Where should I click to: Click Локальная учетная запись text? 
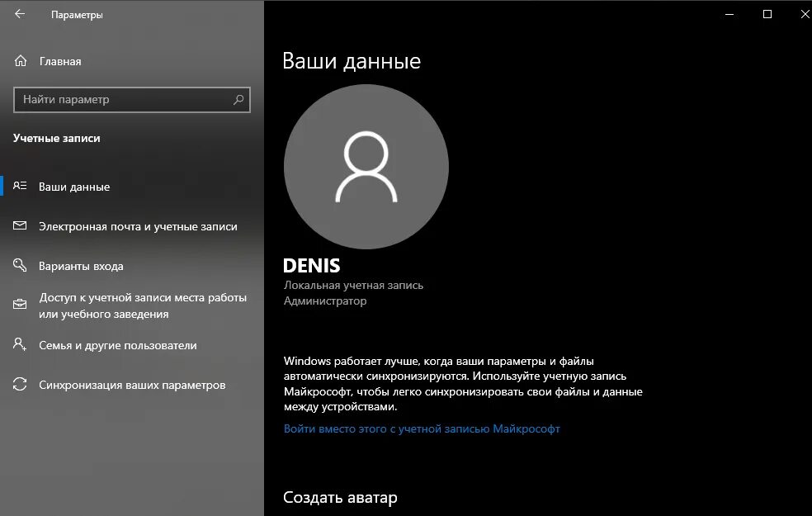pos(353,286)
